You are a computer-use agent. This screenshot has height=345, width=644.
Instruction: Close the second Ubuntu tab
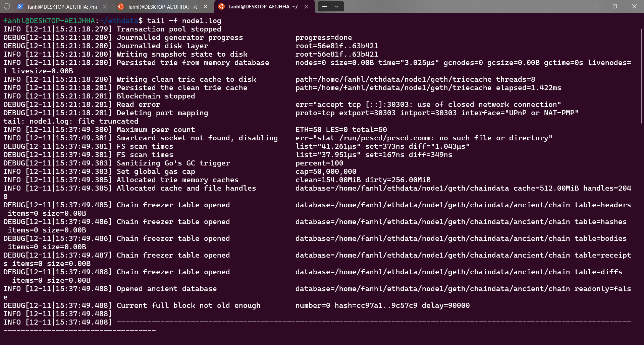click(x=206, y=6)
